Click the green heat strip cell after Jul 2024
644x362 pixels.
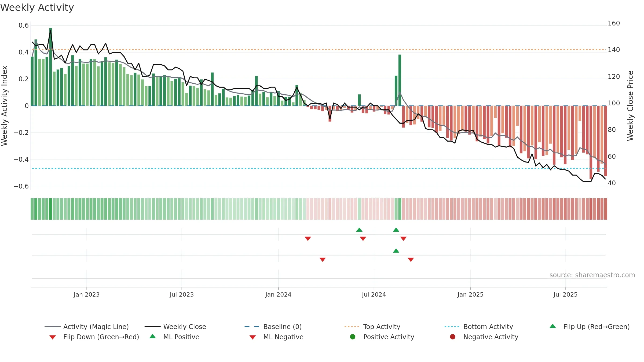[x=400, y=209]
